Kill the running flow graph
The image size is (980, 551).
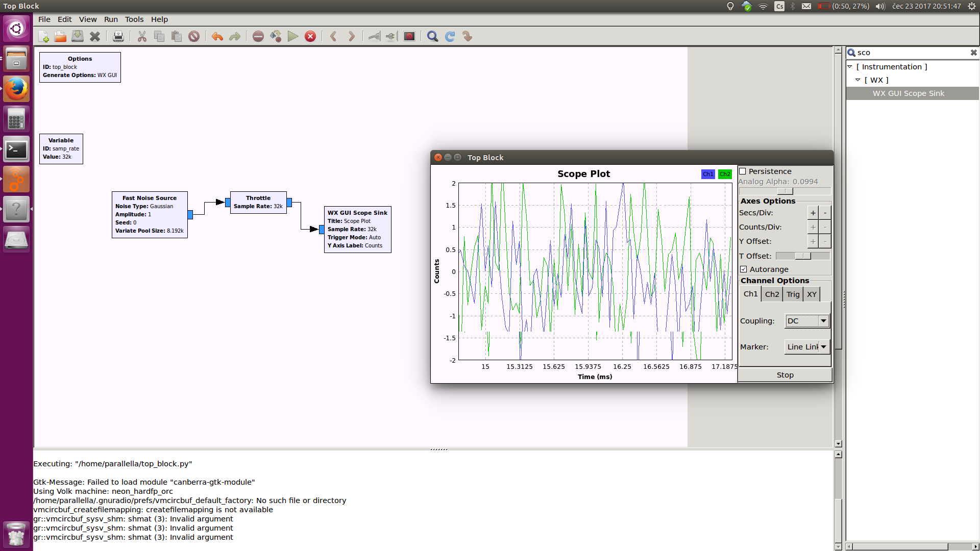coord(310,37)
